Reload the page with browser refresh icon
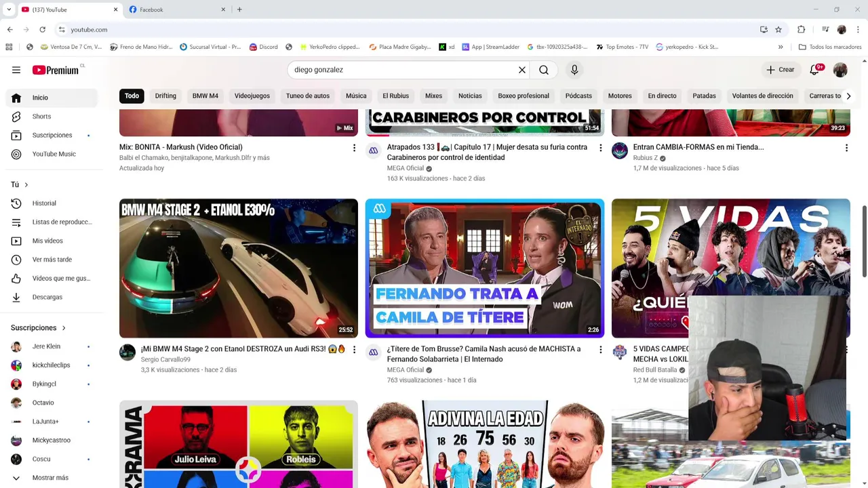 [x=42, y=30]
